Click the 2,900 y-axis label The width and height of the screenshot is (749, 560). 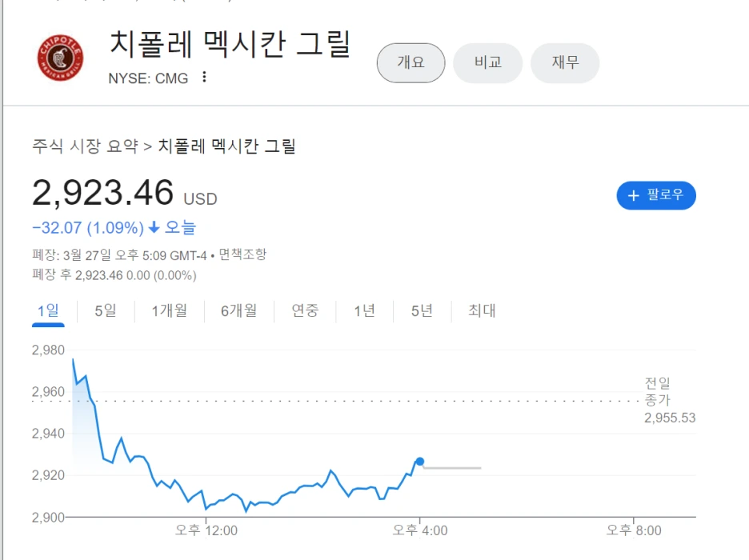pyautogui.click(x=48, y=517)
